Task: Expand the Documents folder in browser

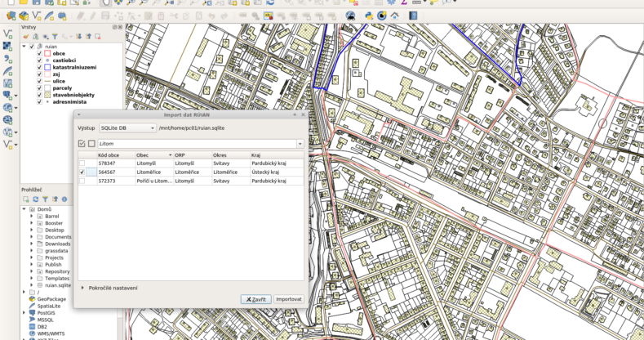Action: click(32, 237)
